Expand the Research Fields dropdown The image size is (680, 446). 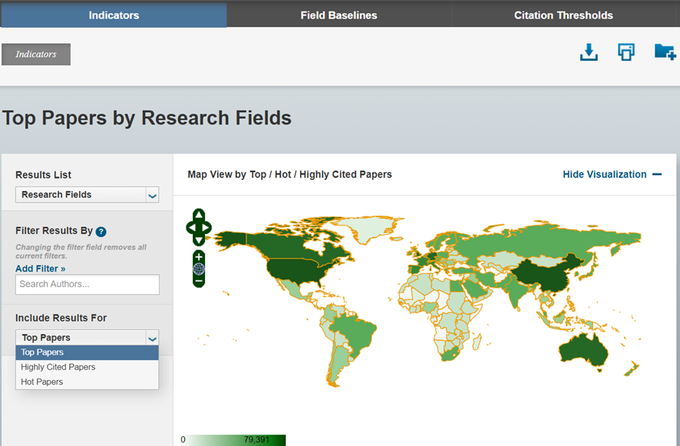87,195
